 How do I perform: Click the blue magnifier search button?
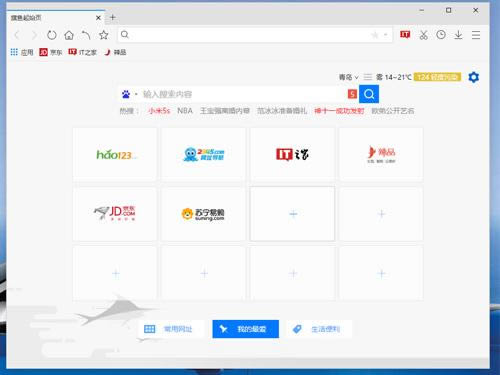tap(369, 94)
